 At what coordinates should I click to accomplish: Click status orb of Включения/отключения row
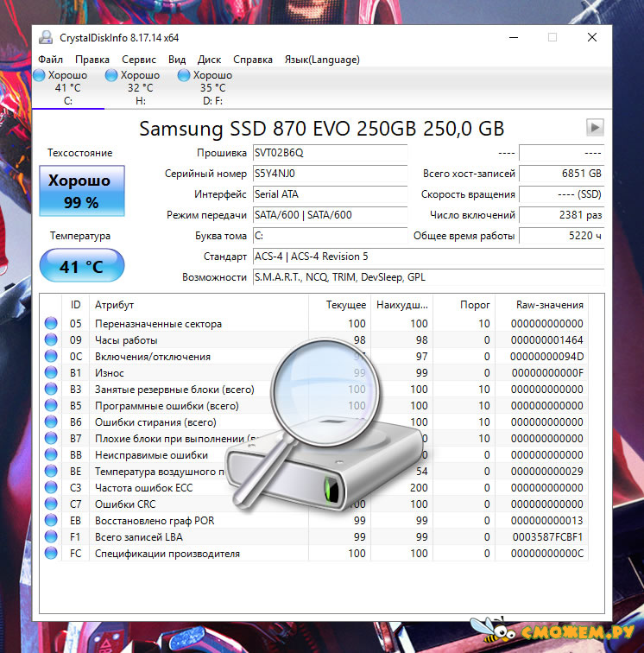[51, 357]
